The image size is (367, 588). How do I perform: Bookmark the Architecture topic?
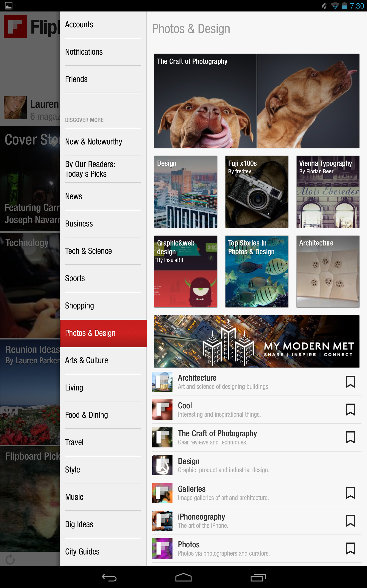[350, 382]
